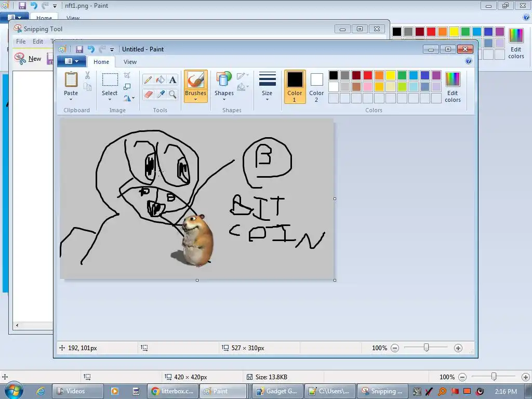Open the Edit menu in Snipping Tool
Viewport: 532px width, 399px height.
click(x=37, y=42)
